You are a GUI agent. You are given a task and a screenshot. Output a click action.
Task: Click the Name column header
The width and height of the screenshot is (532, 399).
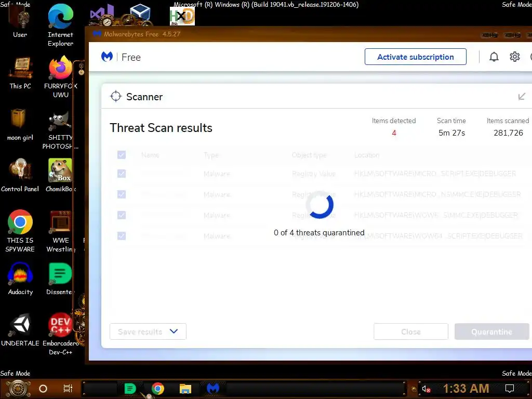click(x=150, y=155)
